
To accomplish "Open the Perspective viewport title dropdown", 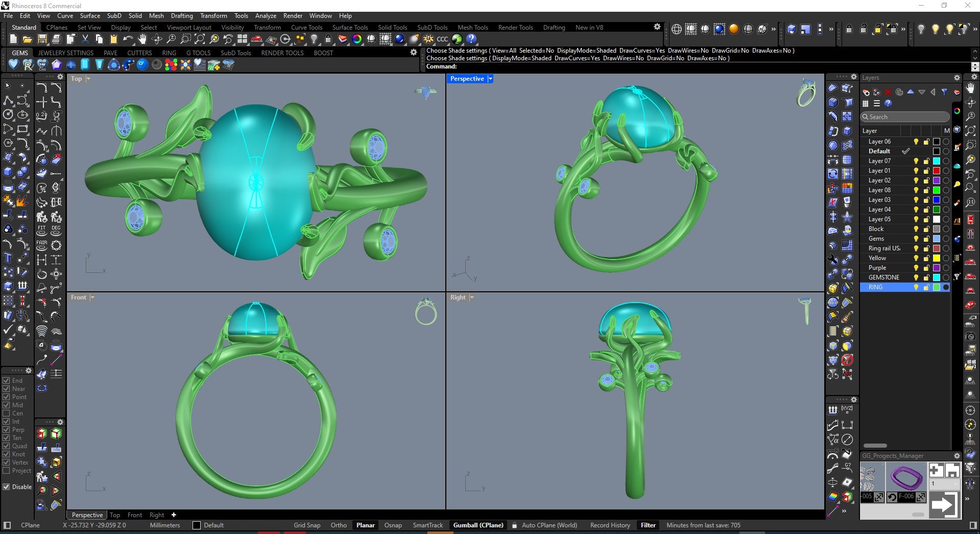I will coord(490,79).
